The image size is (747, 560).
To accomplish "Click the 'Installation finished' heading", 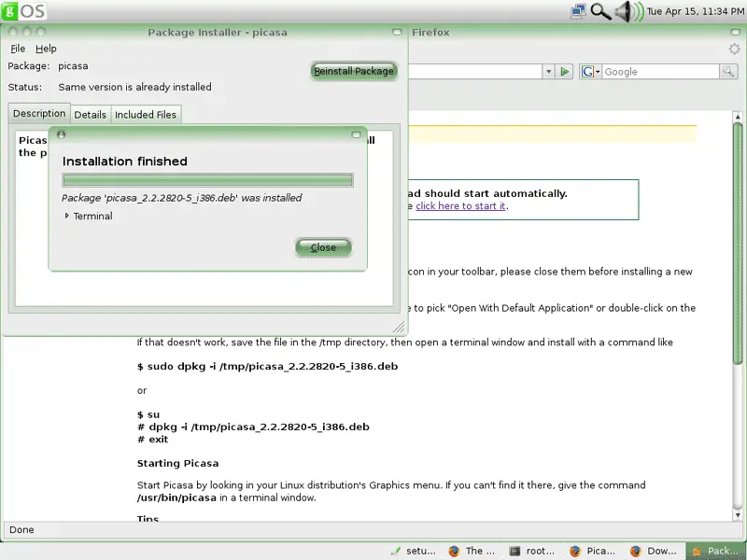I will pyautogui.click(x=125, y=161).
